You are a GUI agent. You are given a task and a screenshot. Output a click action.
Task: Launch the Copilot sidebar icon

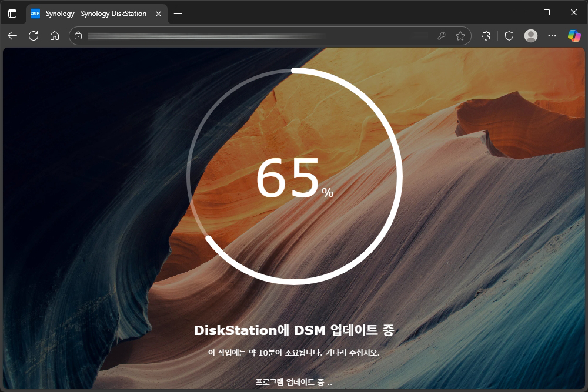click(574, 36)
